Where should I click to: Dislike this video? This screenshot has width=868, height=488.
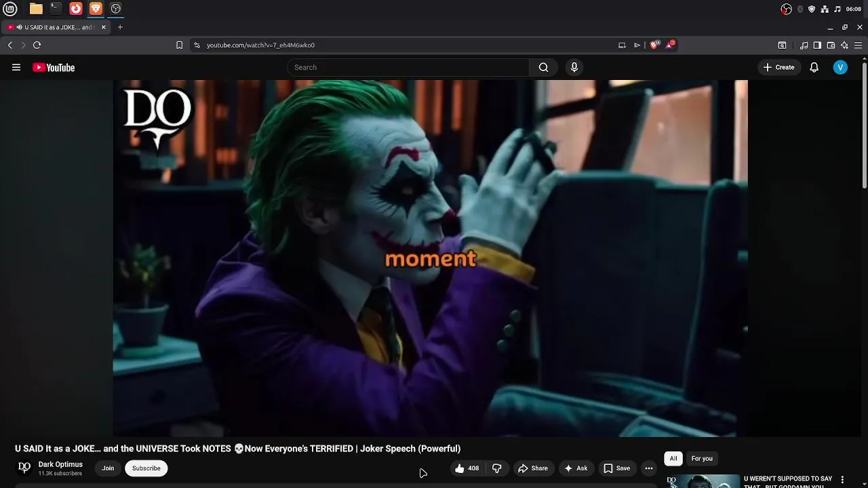pyautogui.click(x=497, y=468)
